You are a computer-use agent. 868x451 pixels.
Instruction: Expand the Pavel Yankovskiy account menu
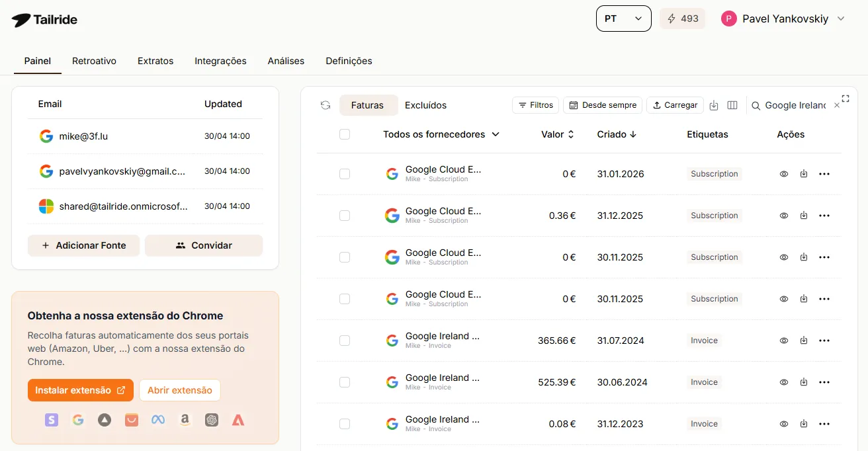tap(783, 19)
